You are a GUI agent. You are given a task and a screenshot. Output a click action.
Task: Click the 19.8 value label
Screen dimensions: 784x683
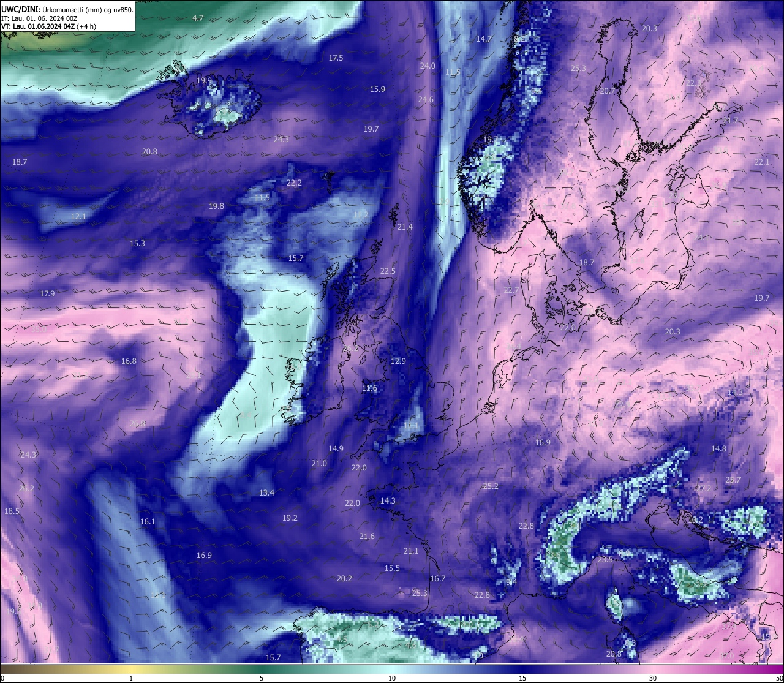[216, 206]
